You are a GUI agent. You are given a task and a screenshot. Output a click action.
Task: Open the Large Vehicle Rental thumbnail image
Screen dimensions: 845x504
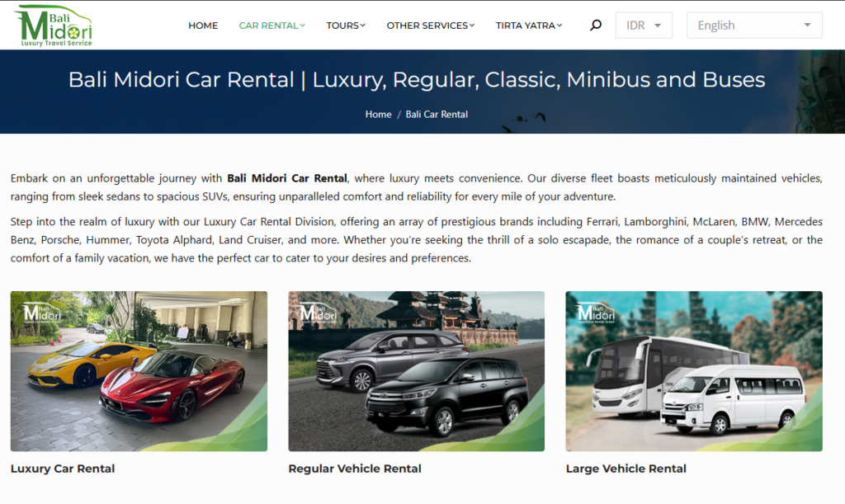click(693, 371)
